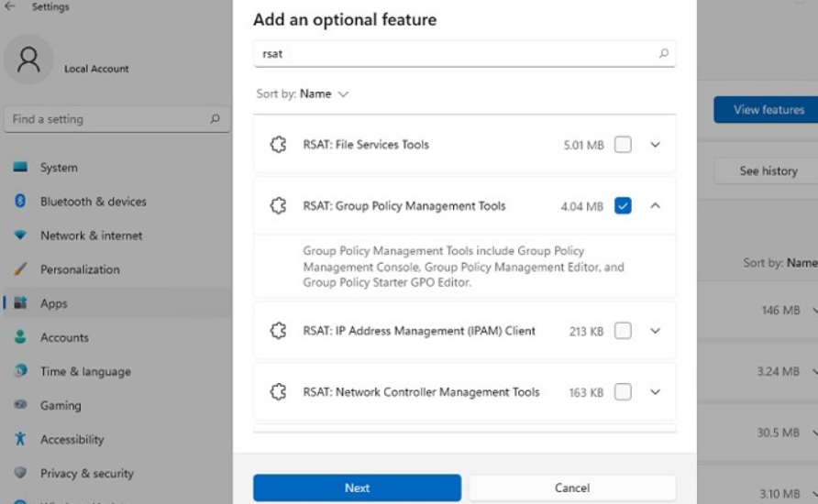
Task: Select the Network Controller Management Tools checkbox
Action: tap(623, 392)
